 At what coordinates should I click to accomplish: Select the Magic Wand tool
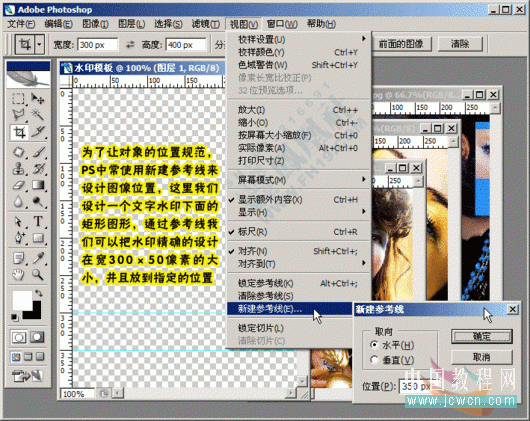(38, 115)
